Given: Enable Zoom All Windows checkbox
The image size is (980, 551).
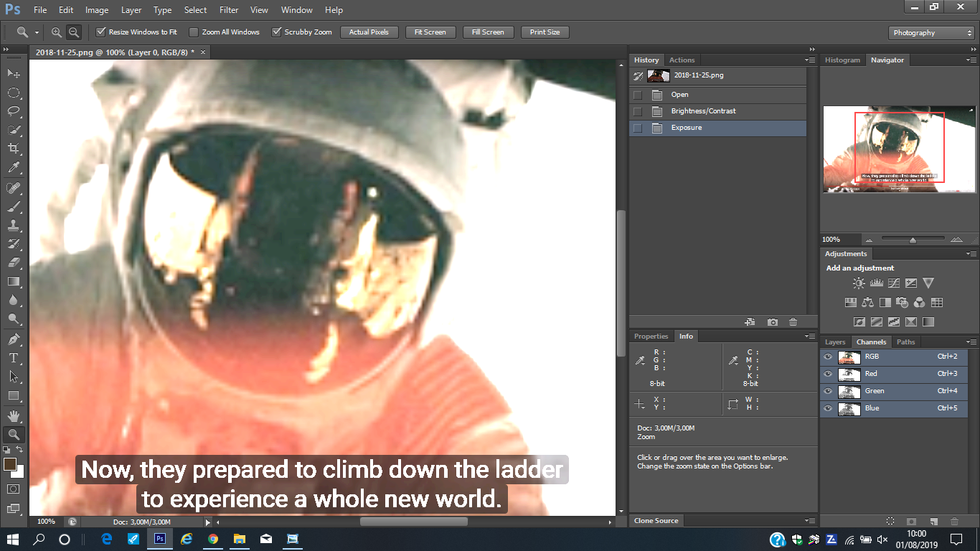Looking at the screenshot, I should pos(194,32).
